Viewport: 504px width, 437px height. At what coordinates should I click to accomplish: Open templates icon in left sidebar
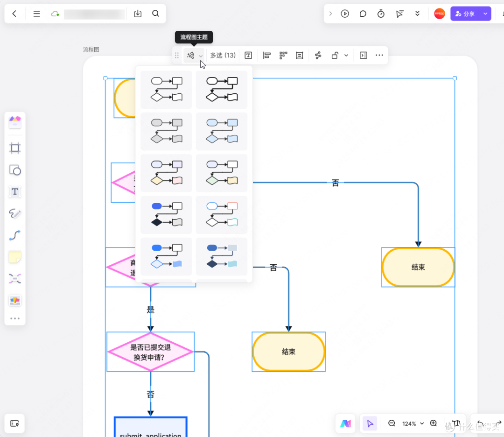tap(15, 122)
